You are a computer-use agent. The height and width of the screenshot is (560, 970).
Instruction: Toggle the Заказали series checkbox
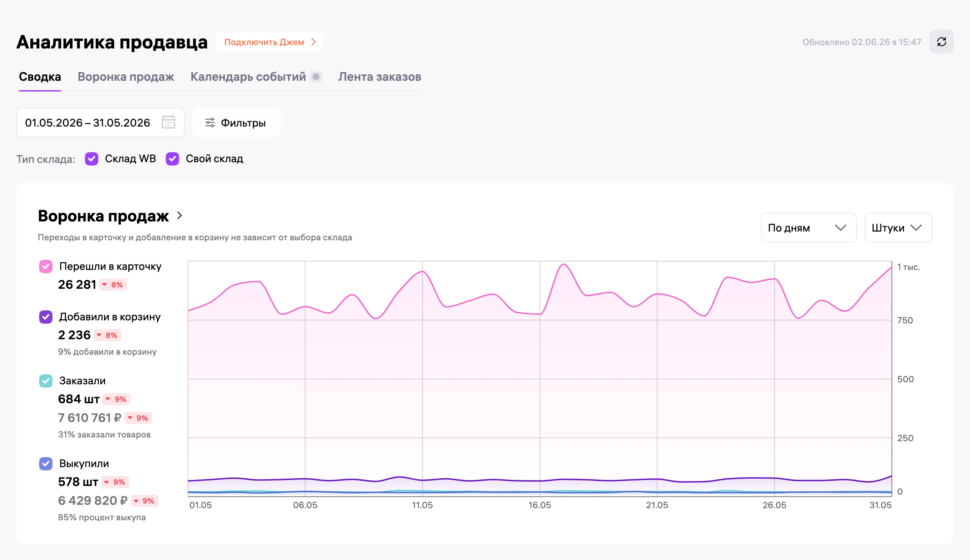[x=46, y=381]
